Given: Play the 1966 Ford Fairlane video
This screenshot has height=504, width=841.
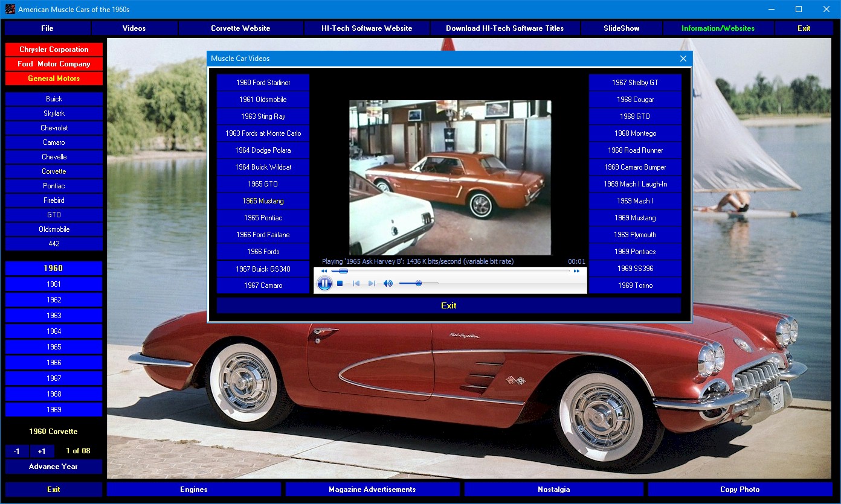Looking at the screenshot, I should (263, 235).
